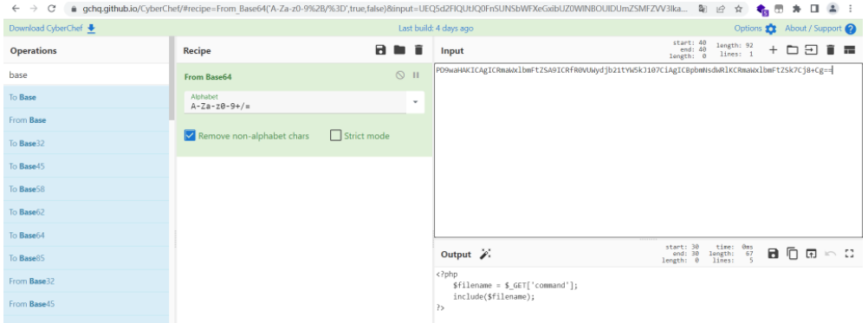
Task: Undo the output-to-input switch
Action: pos(831,254)
